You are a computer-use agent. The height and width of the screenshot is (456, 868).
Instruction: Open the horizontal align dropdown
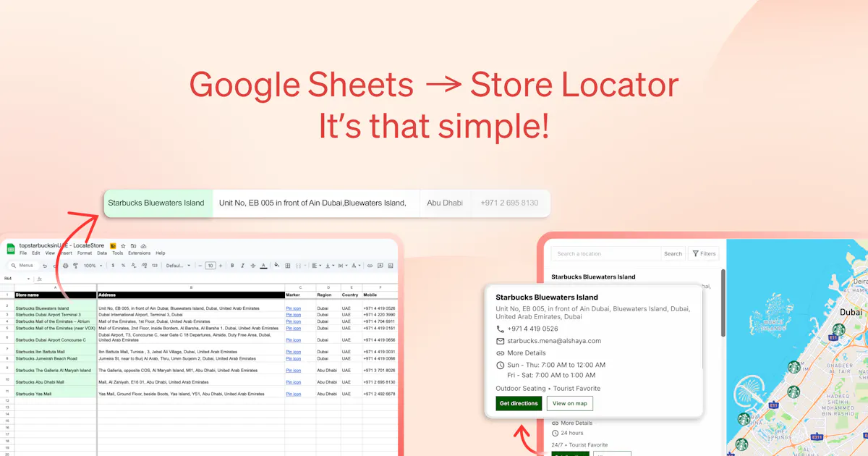pos(316,266)
